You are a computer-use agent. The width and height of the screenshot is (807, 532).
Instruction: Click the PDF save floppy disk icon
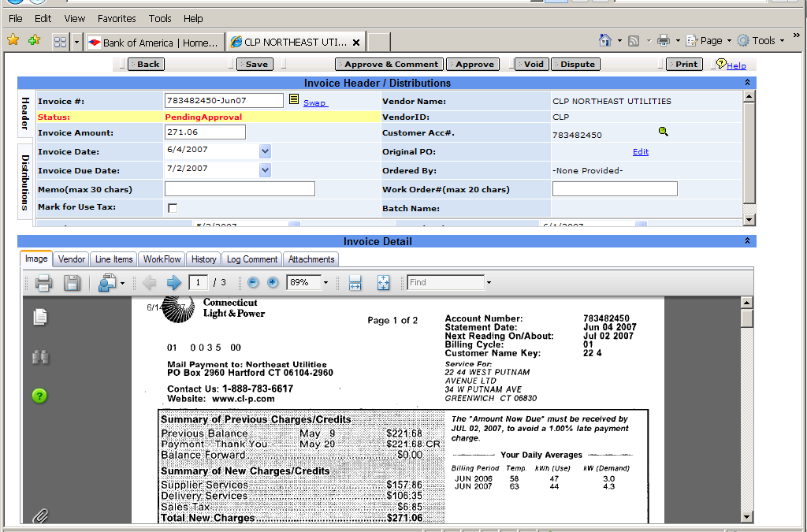coord(72,283)
